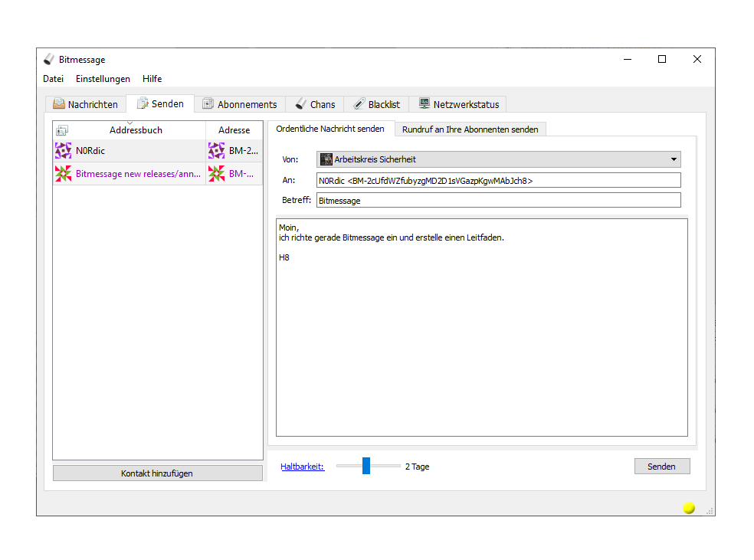Image resolution: width=754 pixels, height=560 pixels.
Task: Click the window resize grip icon
Action: 710,512
